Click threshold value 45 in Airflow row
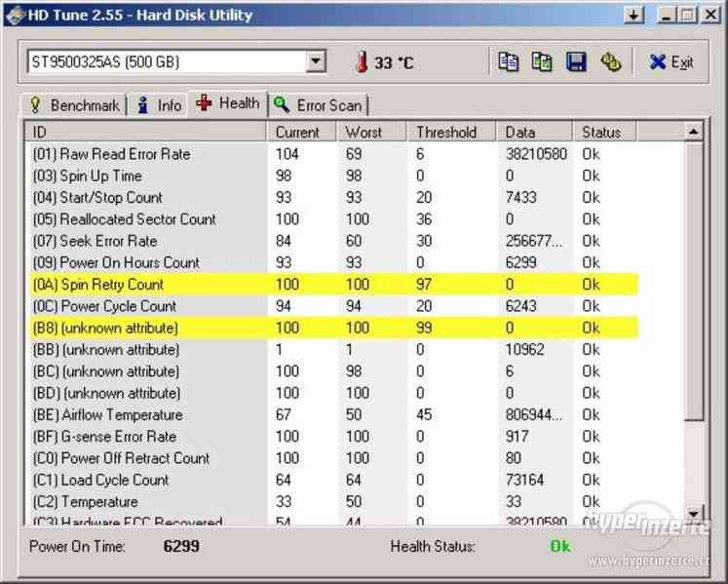This screenshot has width=728, height=584. (424, 414)
